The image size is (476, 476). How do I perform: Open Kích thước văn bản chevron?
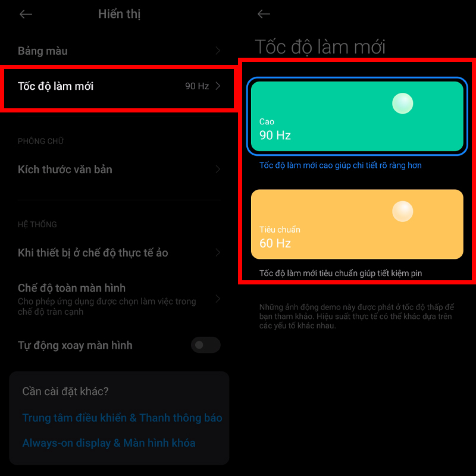(218, 170)
